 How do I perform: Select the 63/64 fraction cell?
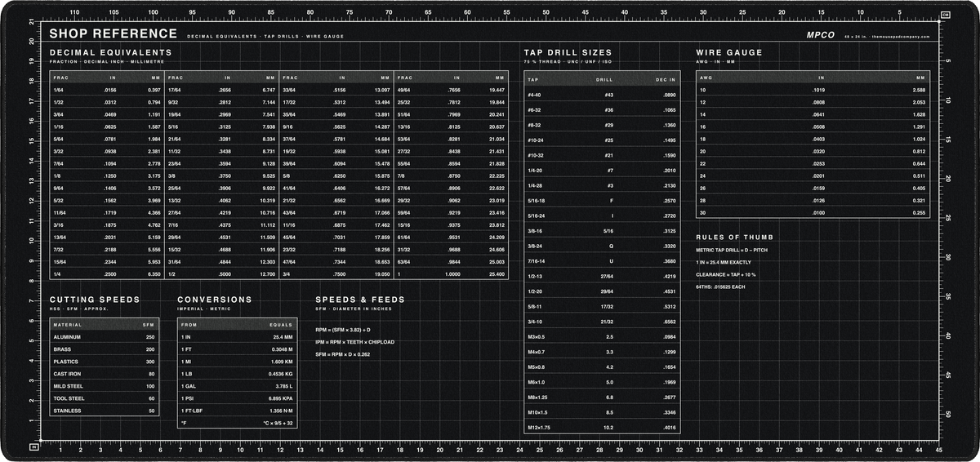click(x=403, y=262)
